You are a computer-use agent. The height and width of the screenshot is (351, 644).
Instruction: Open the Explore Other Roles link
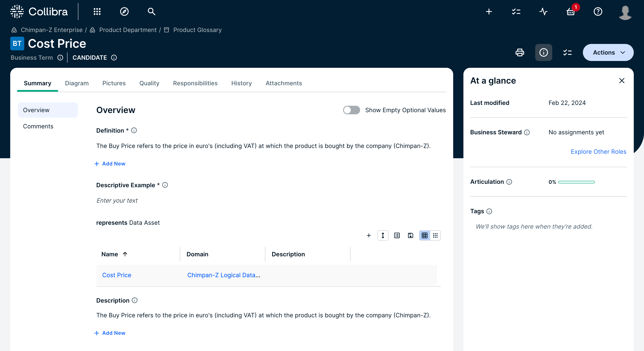click(x=598, y=152)
